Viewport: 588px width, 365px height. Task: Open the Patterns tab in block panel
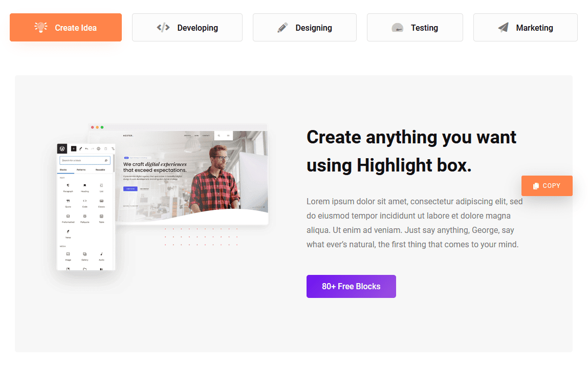(81, 169)
